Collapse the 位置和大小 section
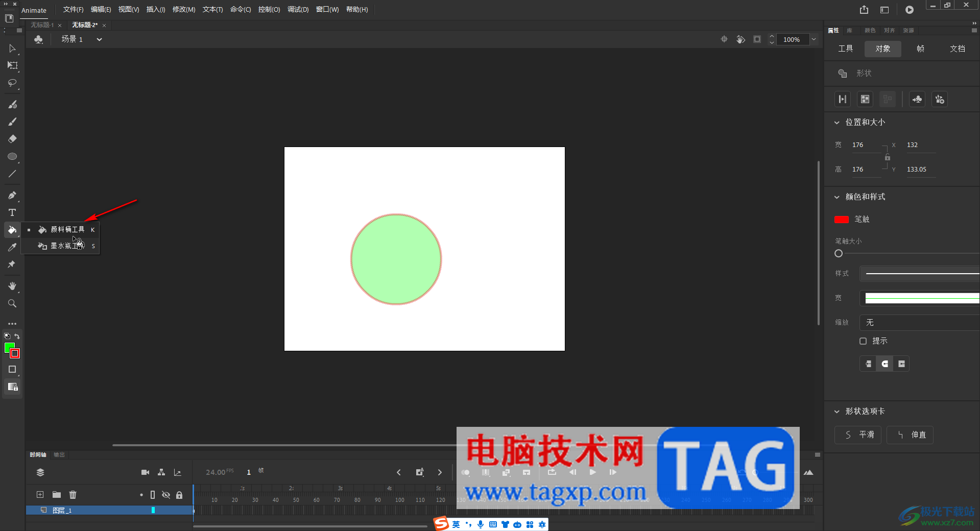This screenshot has width=980, height=531. coord(836,123)
